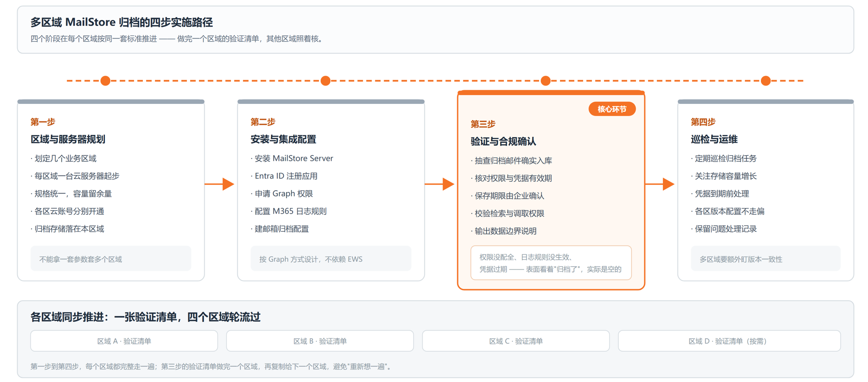Click Entra ID 注册应用 item
The height and width of the screenshot is (382, 868).
point(284,176)
